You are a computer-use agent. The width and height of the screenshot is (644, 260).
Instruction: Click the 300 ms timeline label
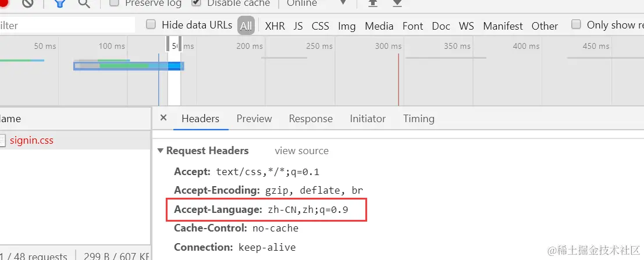pyautogui.click(x=388, y=46)
